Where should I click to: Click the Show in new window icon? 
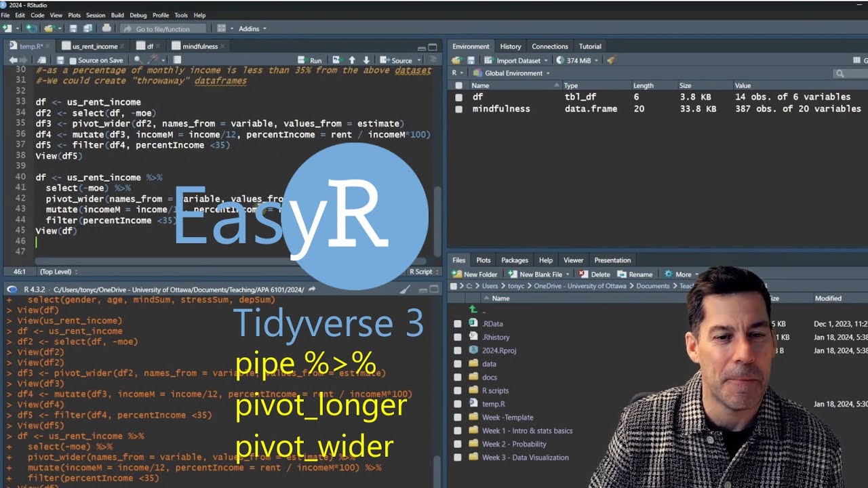(x=41, y=60)
